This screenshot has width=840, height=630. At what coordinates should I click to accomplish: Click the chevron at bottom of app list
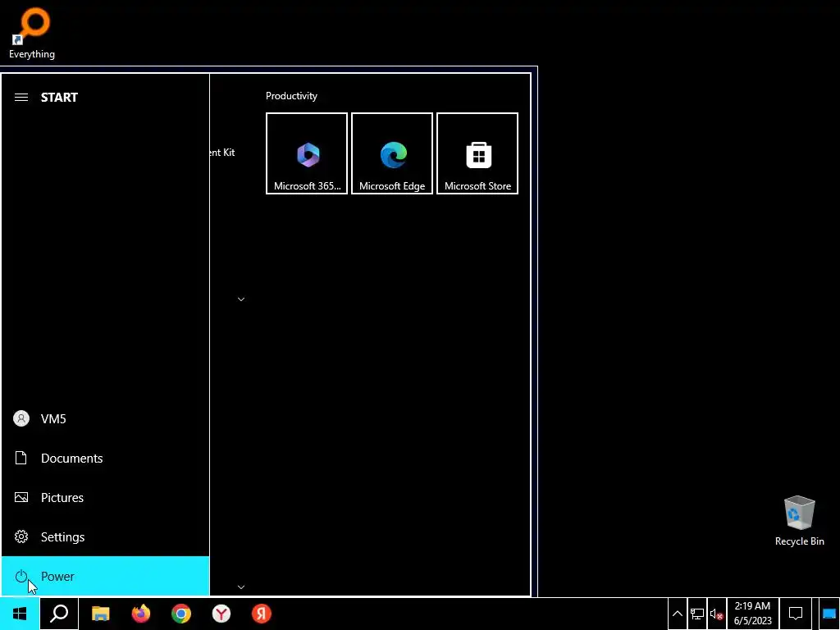241,587
